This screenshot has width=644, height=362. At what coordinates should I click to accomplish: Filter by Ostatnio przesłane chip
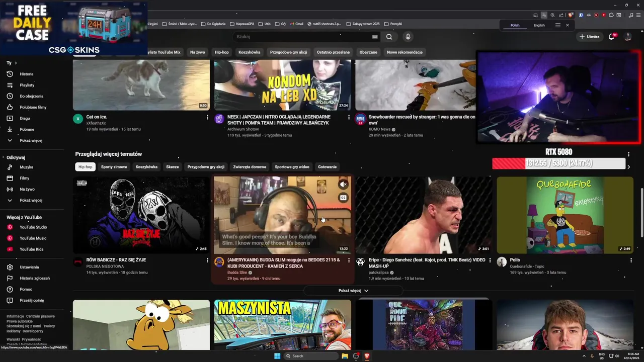pos(333,52)
